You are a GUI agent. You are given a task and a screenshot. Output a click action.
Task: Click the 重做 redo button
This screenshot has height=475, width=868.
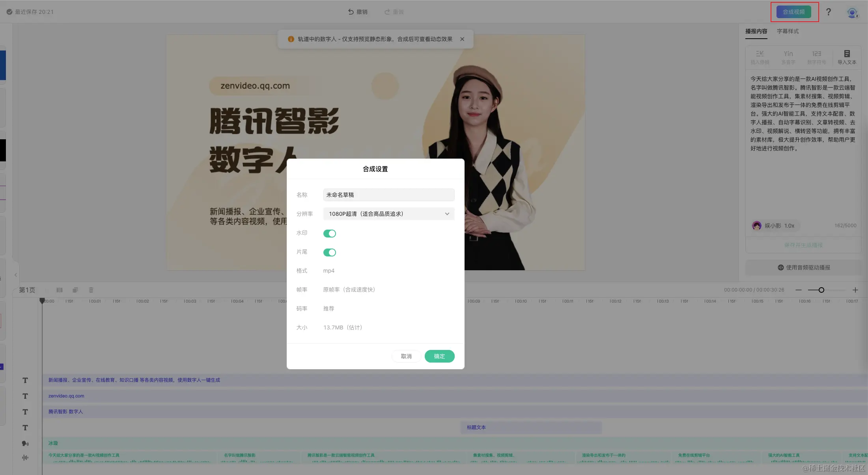tap(394, 12)
